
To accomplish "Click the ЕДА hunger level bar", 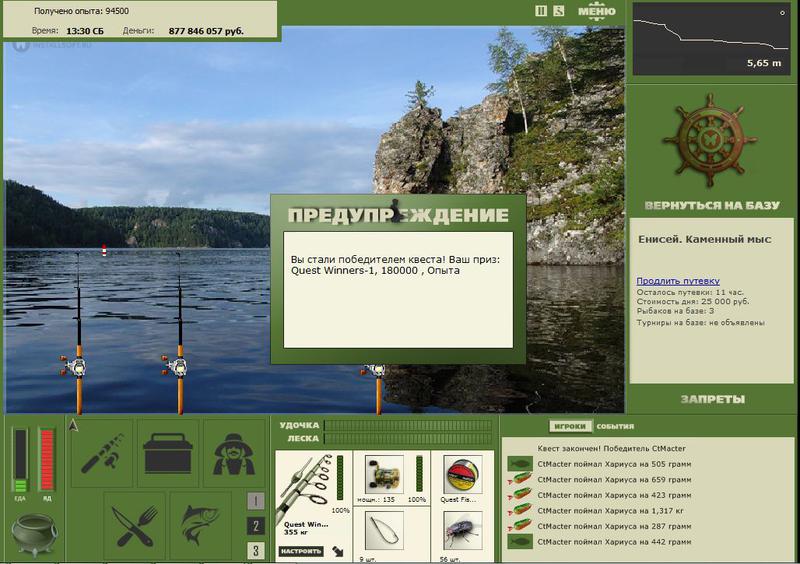I will pyautogui.click(x=20, y=460).
